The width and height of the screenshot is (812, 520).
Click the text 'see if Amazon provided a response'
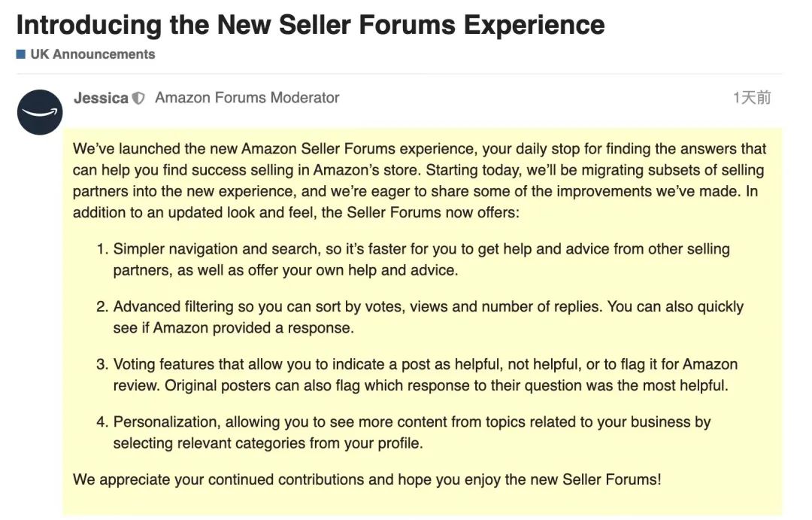tap(234, 327)
